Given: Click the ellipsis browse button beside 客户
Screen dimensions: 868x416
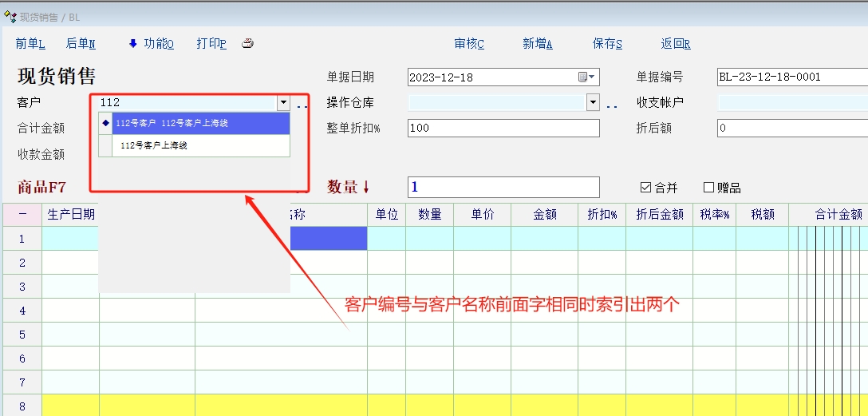Looking at the screenshot, I should pyautogui.click(x=302, y=104).
